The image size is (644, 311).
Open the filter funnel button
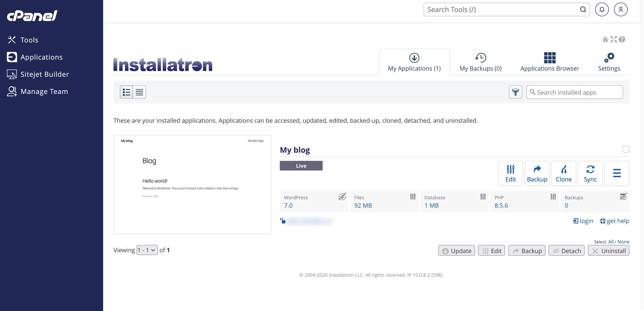(x=515, y=92)
